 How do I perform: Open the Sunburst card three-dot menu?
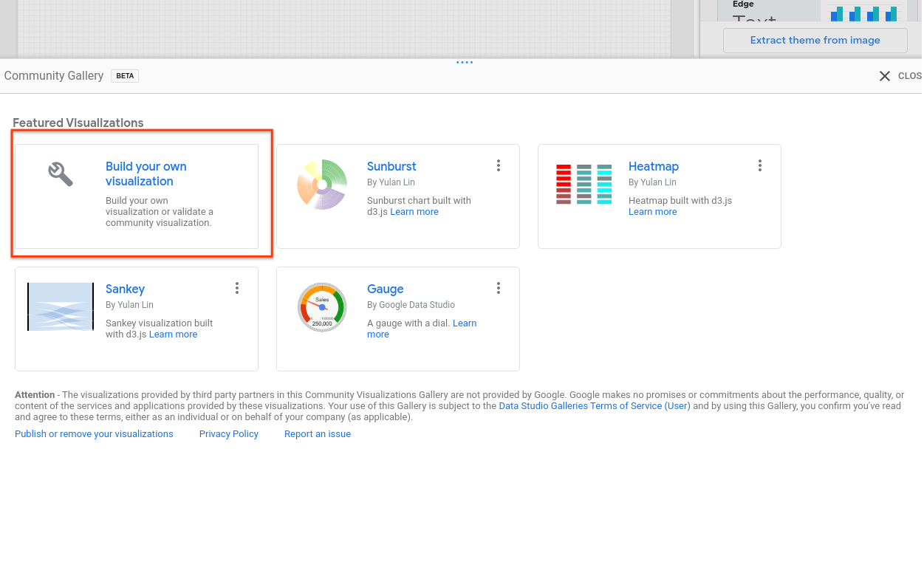[499, 166]
